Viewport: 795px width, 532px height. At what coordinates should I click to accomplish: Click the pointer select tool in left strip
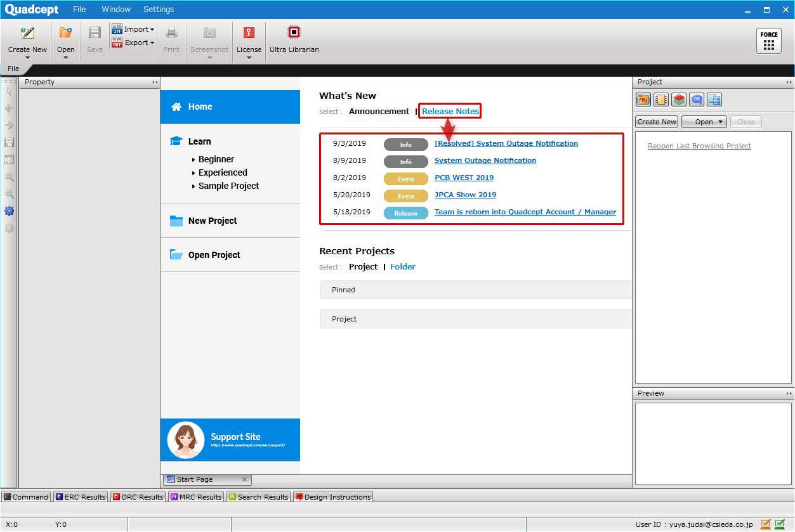9,91
